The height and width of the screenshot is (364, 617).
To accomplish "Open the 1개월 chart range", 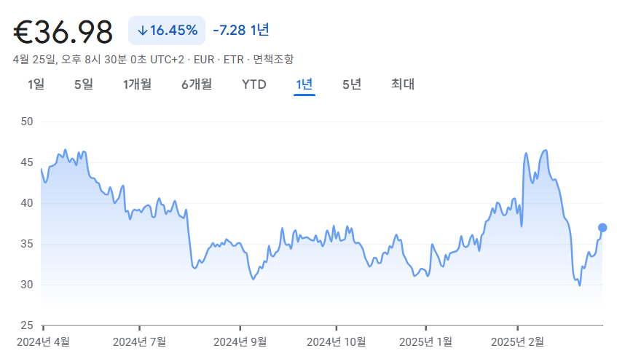I will [137, 84].
